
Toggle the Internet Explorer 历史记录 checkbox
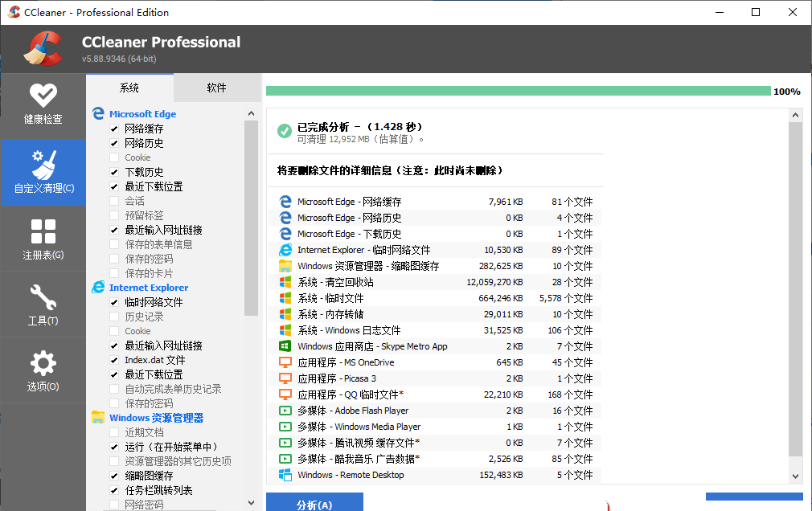pyautogui.click(x=114, y=317)
